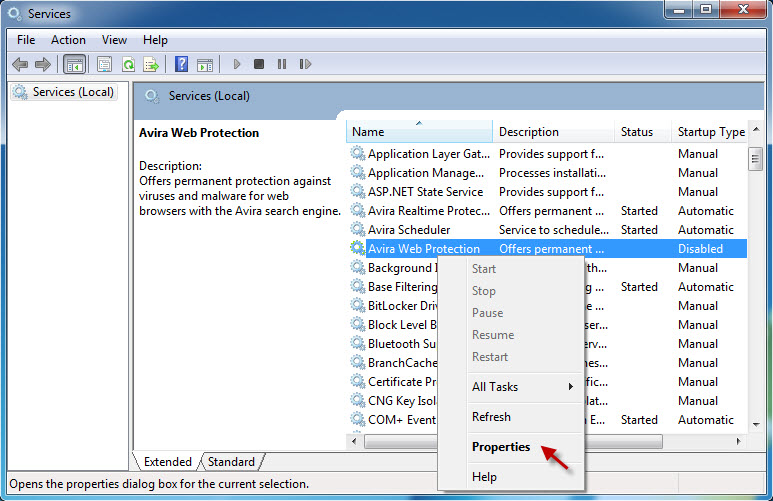This screenshot has height=501, width=773.
Task: Select Services (Local) in the console tree
Action: [x=64, y=92]
